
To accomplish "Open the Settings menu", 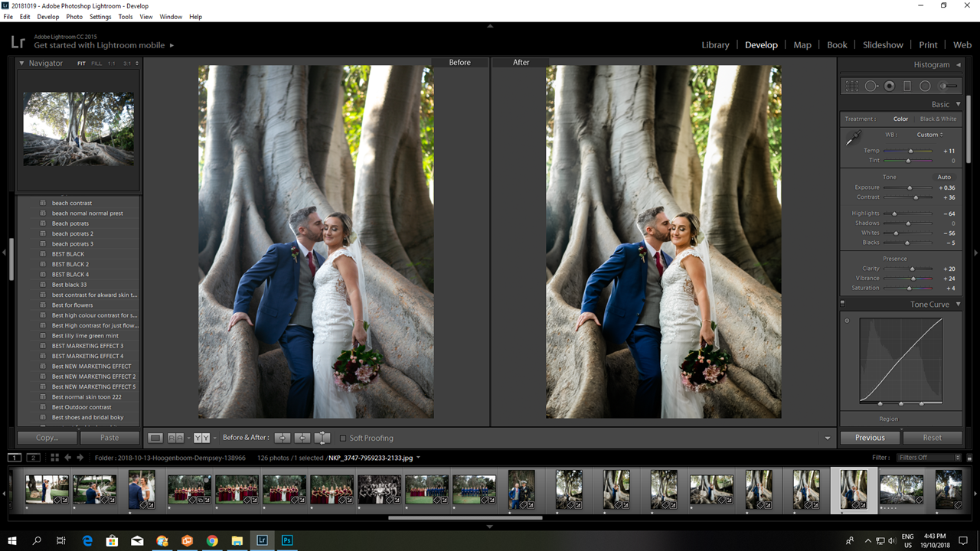I will [100, 16].
